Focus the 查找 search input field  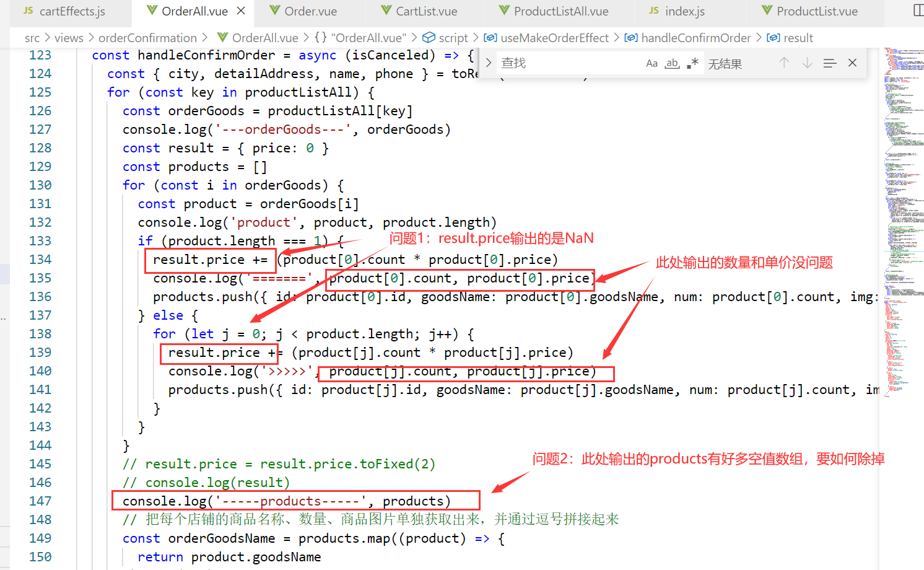pyautogui.click(x=569, y=63)
